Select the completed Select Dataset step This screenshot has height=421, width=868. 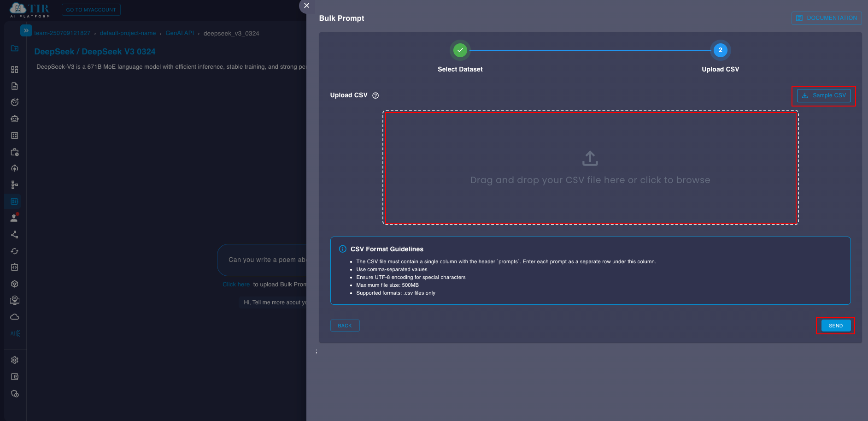click(x=460, y=50)
